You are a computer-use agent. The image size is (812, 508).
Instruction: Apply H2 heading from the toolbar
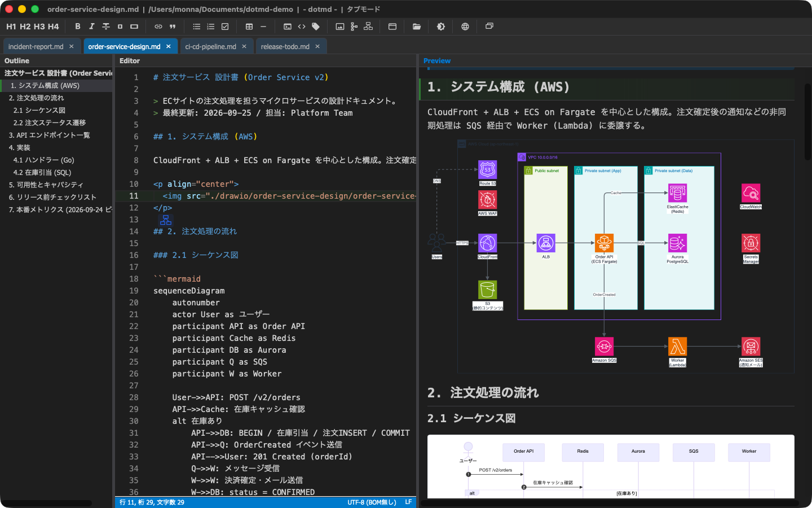click(25, 27)
